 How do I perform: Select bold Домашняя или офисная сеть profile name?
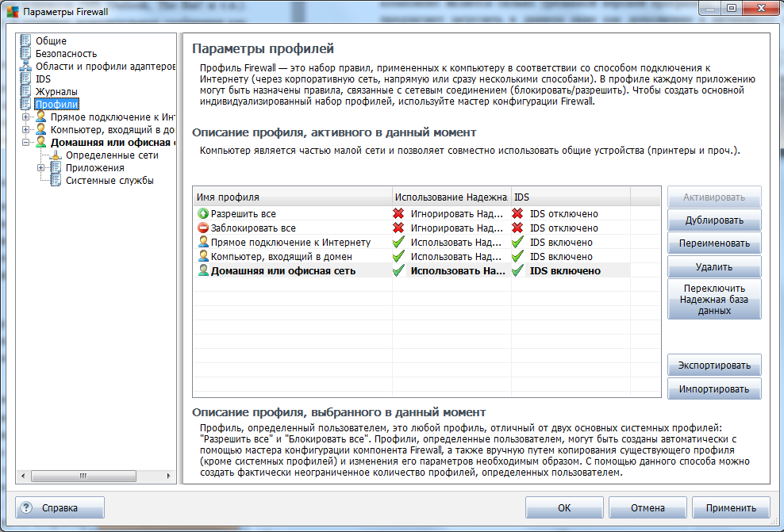coord(283,270)
